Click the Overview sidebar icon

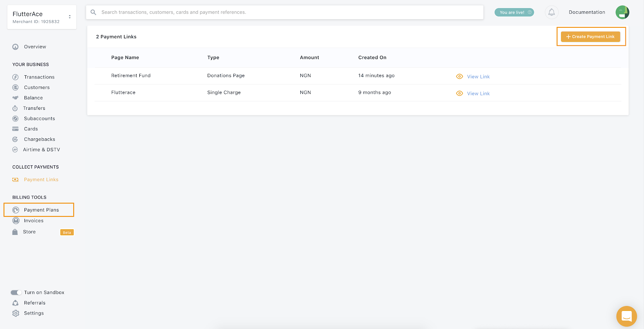point(15,47)
